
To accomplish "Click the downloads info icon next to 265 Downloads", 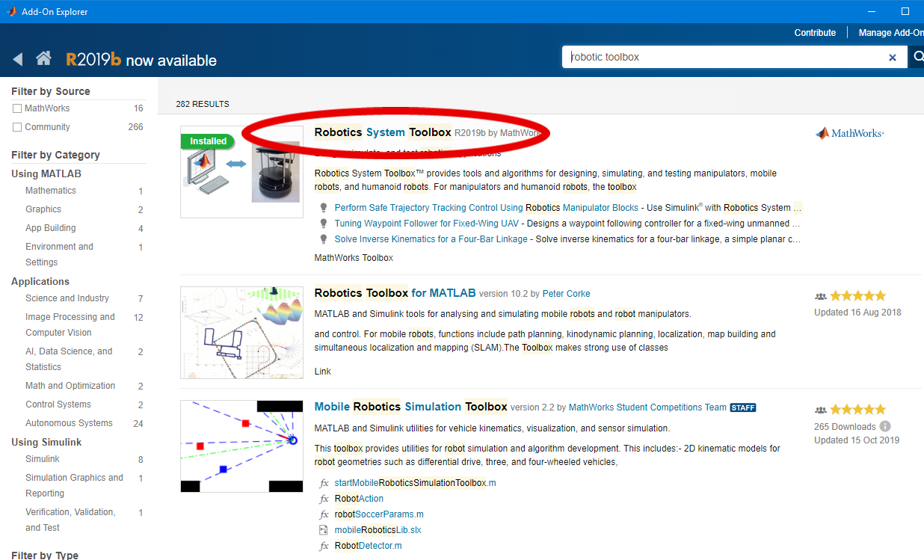I will coord(885,426).
